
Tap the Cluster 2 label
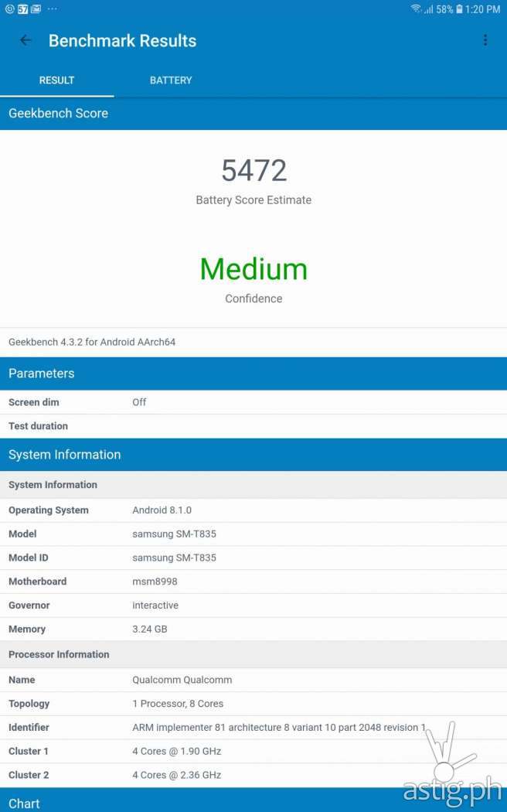[29, 775]
